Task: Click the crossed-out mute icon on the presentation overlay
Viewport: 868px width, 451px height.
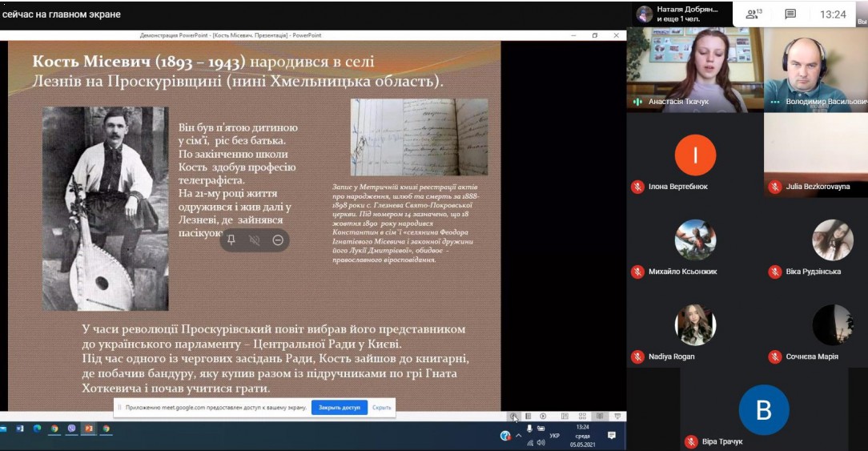Action: pos(255,240)
